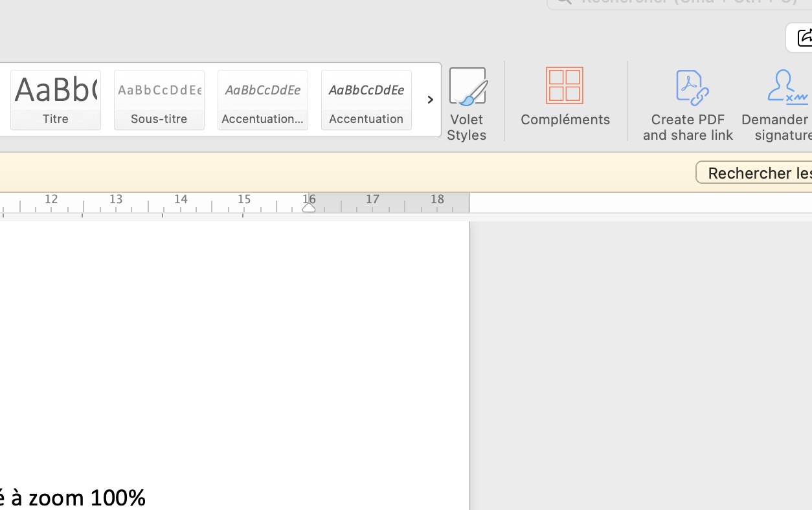
Task: Click the ruler at the 12 mark
Action: tap(51, 200)
